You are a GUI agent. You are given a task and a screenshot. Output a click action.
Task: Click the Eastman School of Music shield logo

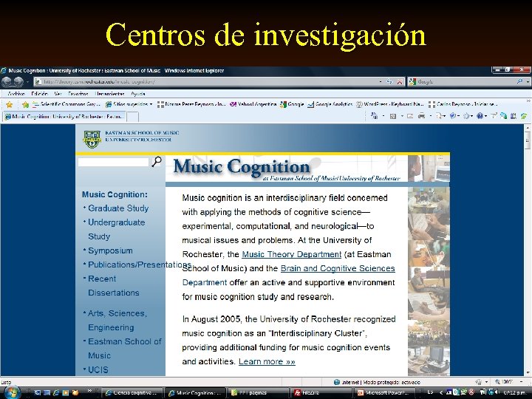(92, 139)
